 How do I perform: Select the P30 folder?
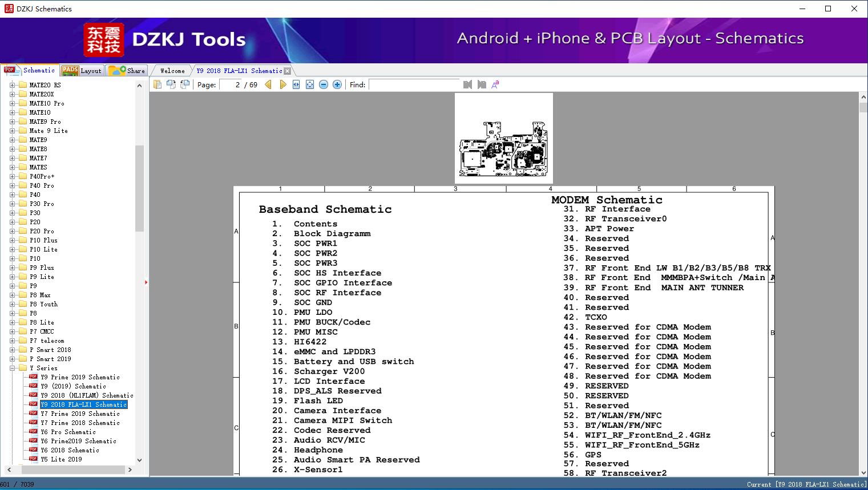pos(35,213)
